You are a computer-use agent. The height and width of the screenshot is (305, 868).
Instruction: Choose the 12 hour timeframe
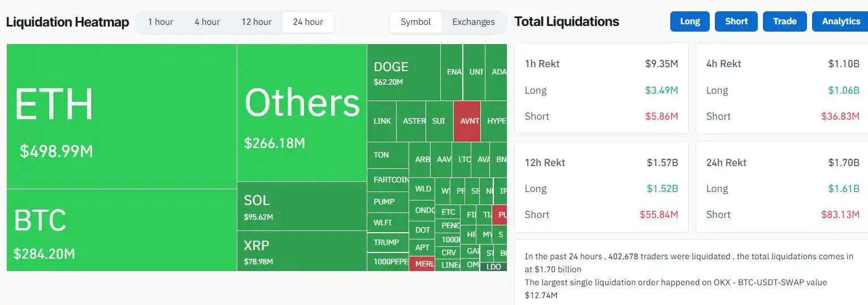tap(257, 22)
